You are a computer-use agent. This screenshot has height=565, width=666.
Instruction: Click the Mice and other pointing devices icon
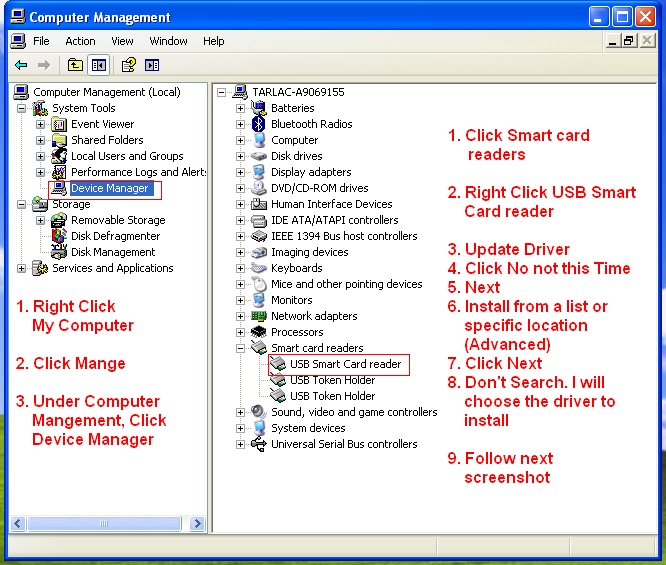pos(259,284)
